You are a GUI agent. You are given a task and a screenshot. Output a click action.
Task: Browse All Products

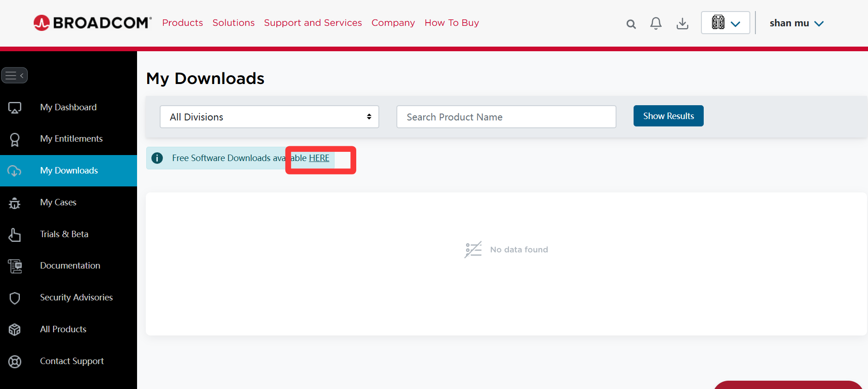tap(68, 329)
